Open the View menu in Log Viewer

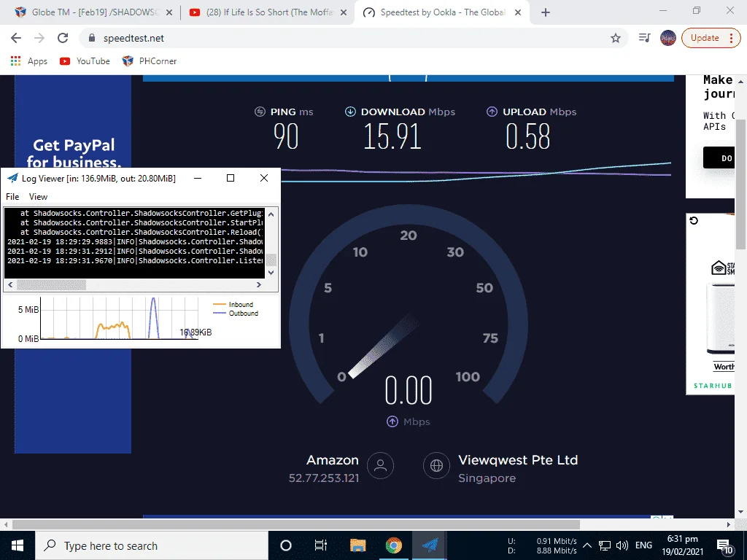point(38,197)
